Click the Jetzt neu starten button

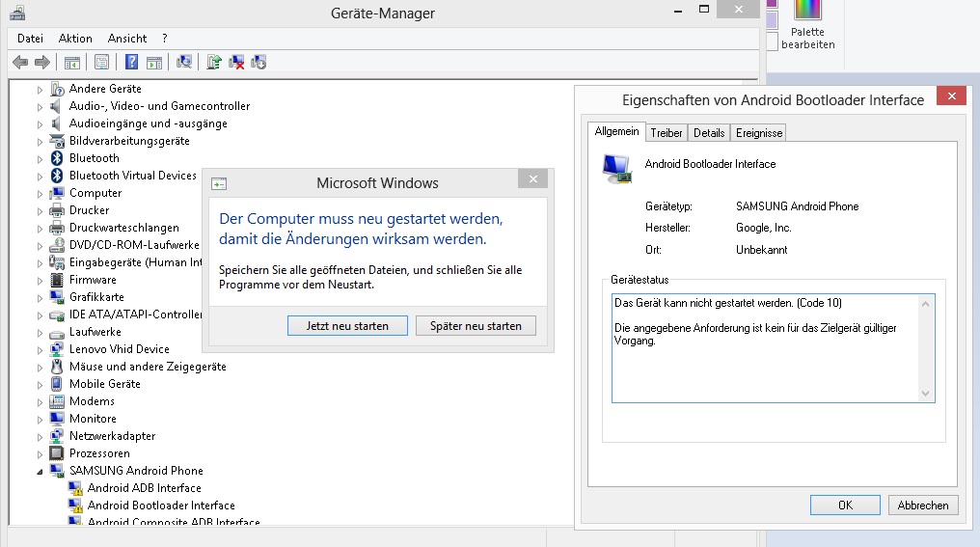pyautogui.click(x=347, y=326)
